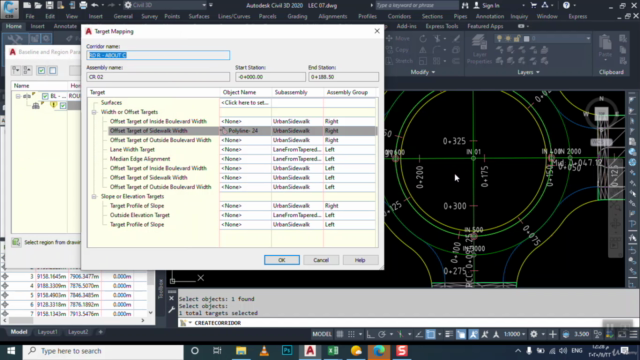Collapse the Slope or Elevation Targets group
This screenshot has width=640, height=360.
[94, 196]
